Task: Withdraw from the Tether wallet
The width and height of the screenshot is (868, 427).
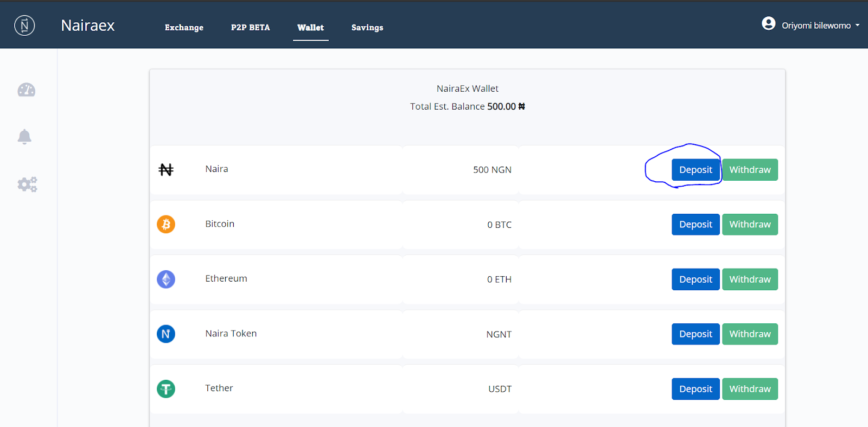Action: pyautogui.click(x=750, y=389)
